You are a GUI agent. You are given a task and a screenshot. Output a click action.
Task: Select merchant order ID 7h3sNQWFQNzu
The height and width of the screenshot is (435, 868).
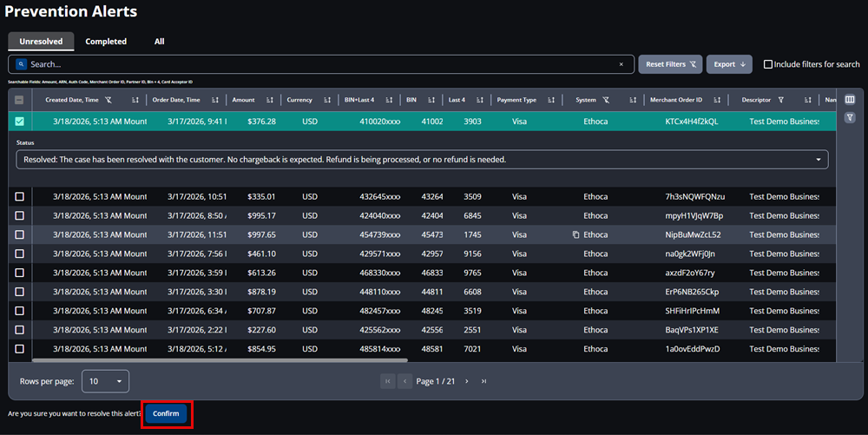[x=694, y=196]
